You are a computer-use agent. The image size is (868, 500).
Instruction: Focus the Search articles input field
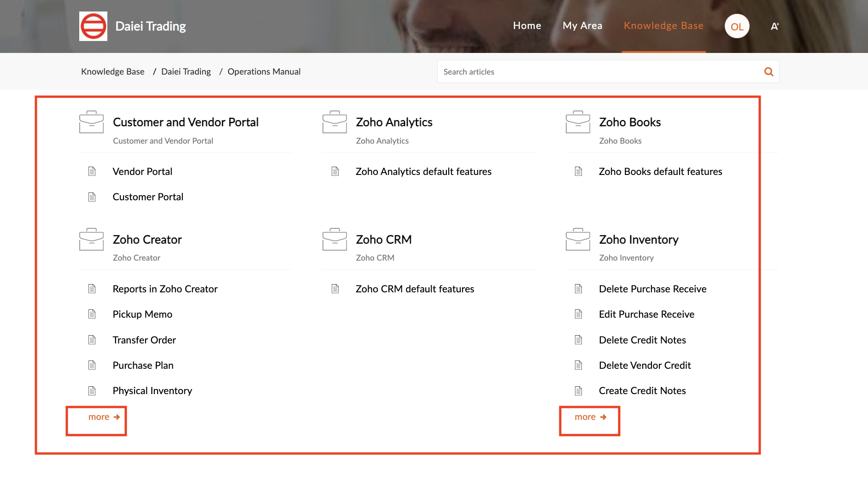[599, 72]
